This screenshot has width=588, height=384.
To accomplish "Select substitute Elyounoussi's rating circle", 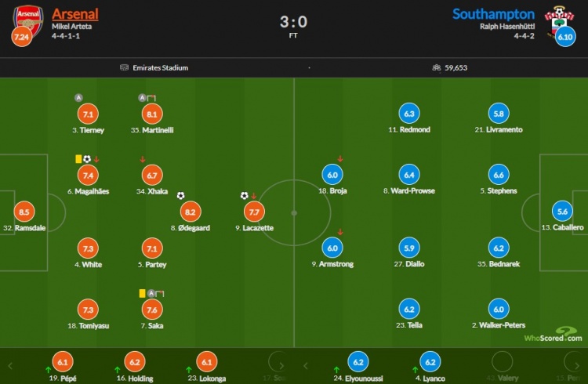I will (358, 362).
